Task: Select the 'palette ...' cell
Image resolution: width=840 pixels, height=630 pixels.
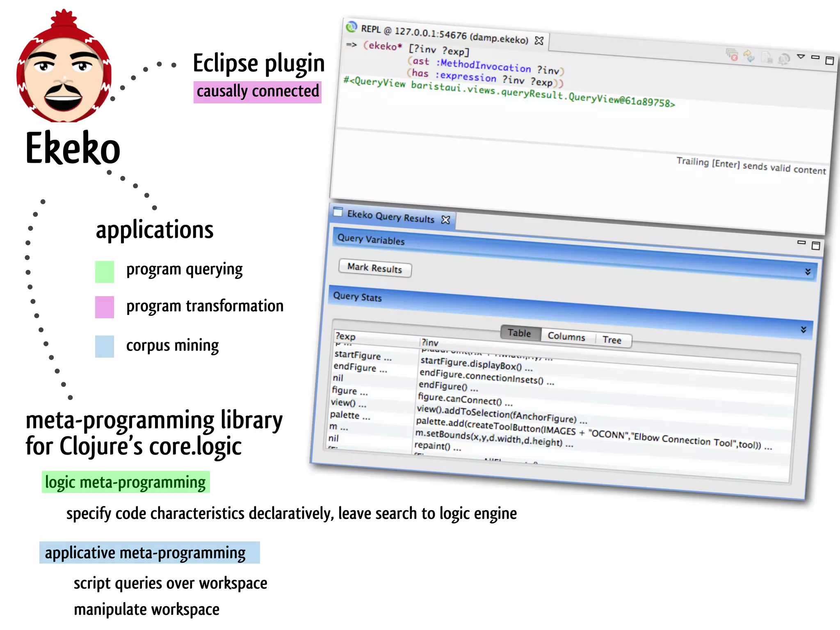Action: coord(350,415)
